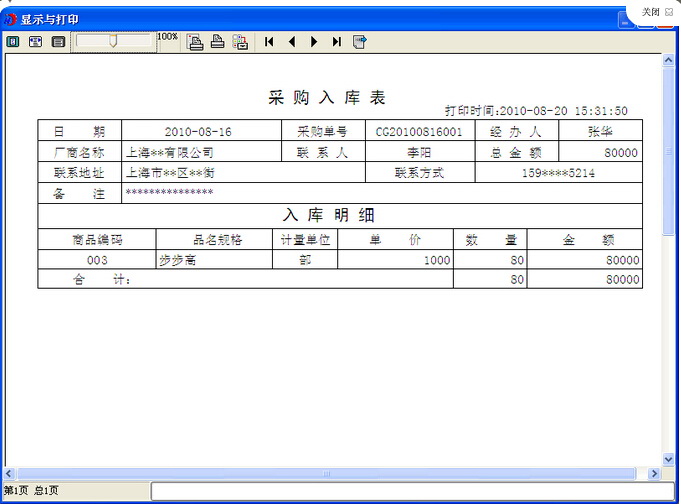Click the 合计 total row label

tap(102, 279)
